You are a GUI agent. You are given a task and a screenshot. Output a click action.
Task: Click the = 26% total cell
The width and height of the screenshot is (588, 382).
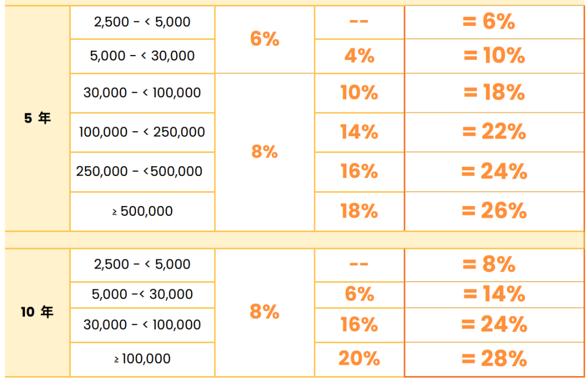tap(494, 211)
